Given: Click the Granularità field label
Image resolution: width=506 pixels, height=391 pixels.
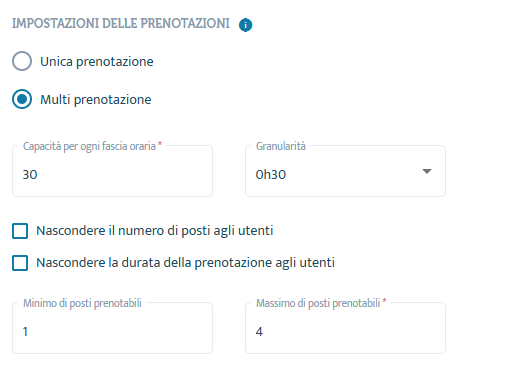Looking at the screenshot, I should 281,146.
